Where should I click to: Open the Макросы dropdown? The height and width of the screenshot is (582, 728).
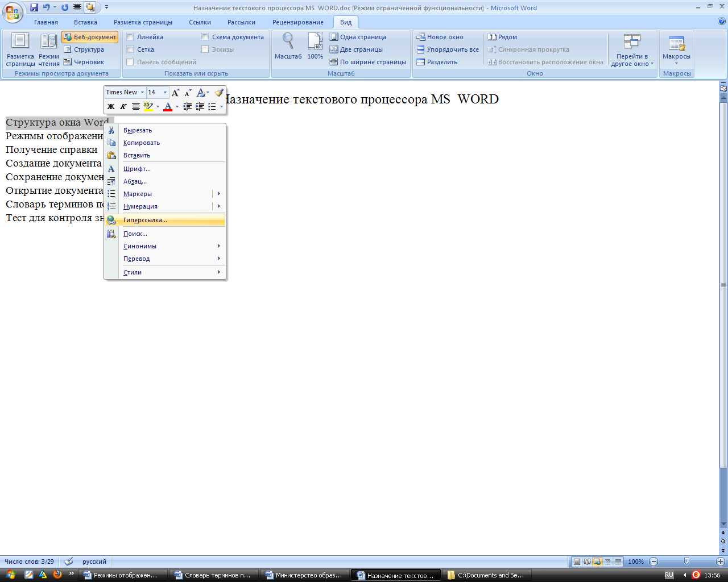[x=676, y=51]
